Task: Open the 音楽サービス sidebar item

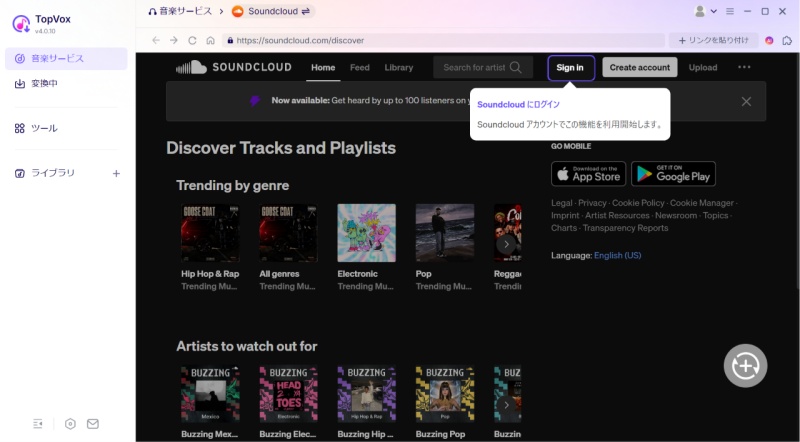Action: (x=66, y=59)
